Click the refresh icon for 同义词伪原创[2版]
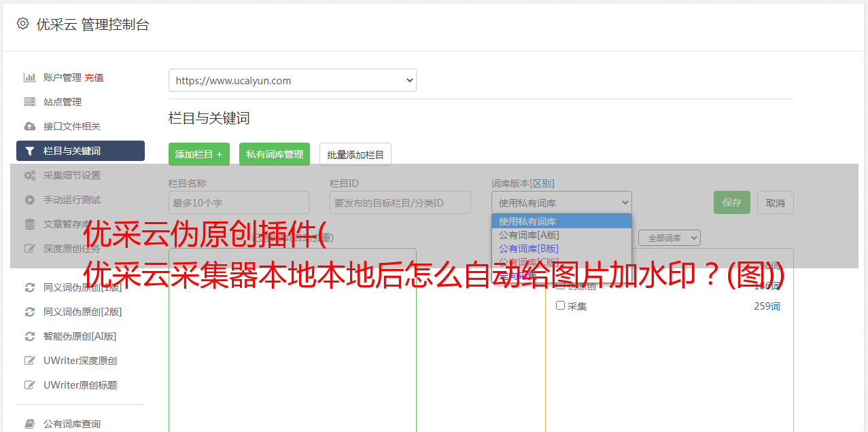 pos(30,312)
